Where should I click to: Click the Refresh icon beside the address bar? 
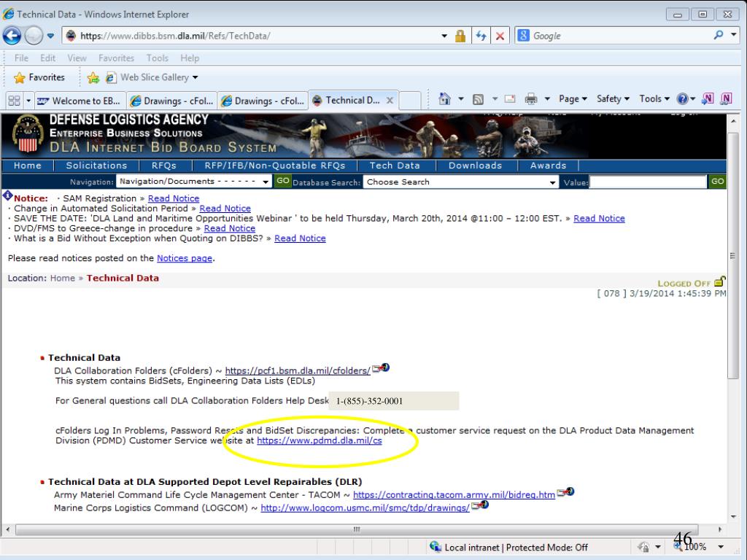481,36
